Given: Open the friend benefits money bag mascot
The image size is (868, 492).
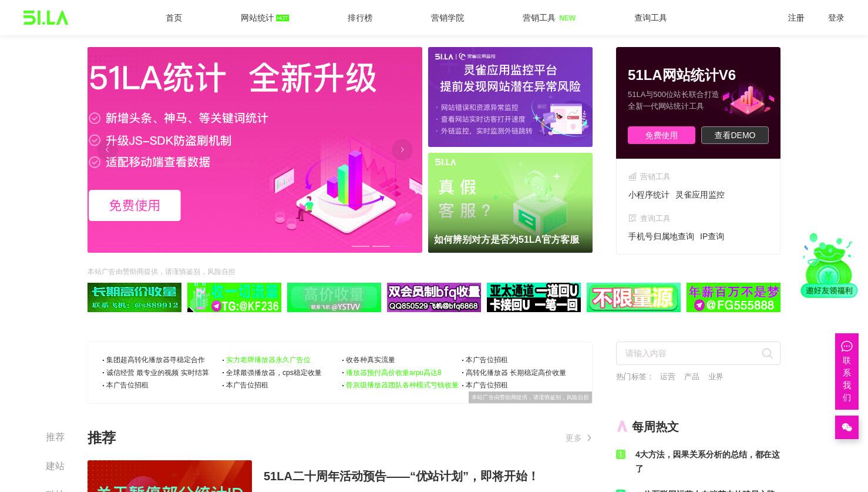Looking at the screenshot, I should pyautogui.click(x=829, y=265).
